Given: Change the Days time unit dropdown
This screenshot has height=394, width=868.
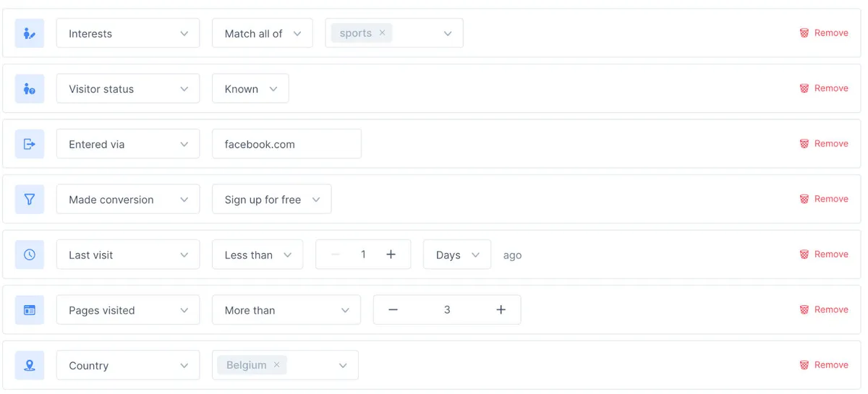Looking at the screenshot, I should point(456,254).
